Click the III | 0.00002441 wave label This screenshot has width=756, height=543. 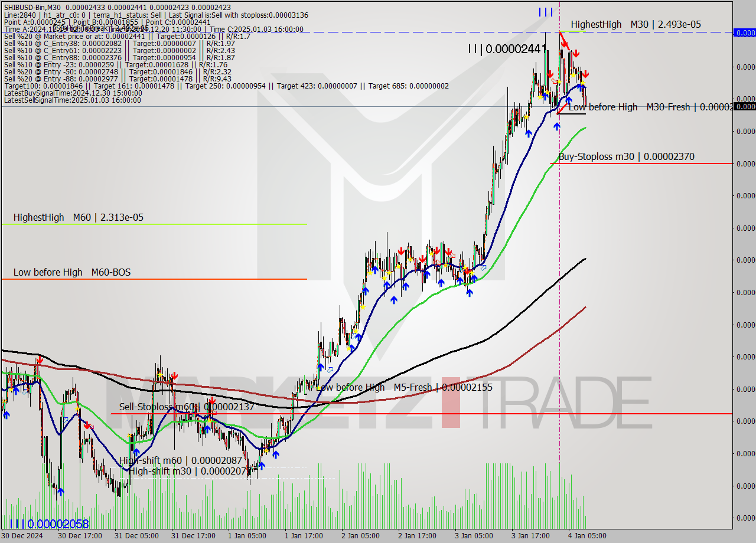coord(507,49)
